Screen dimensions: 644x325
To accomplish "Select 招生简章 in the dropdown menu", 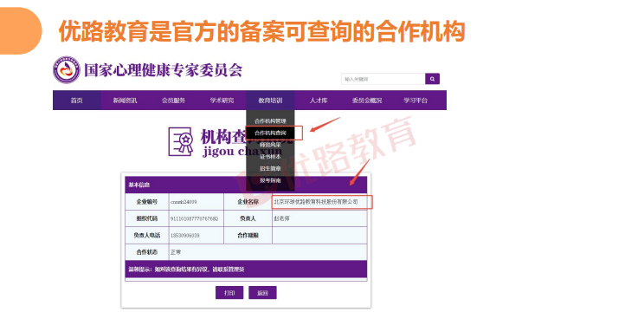I will (270, 169).
